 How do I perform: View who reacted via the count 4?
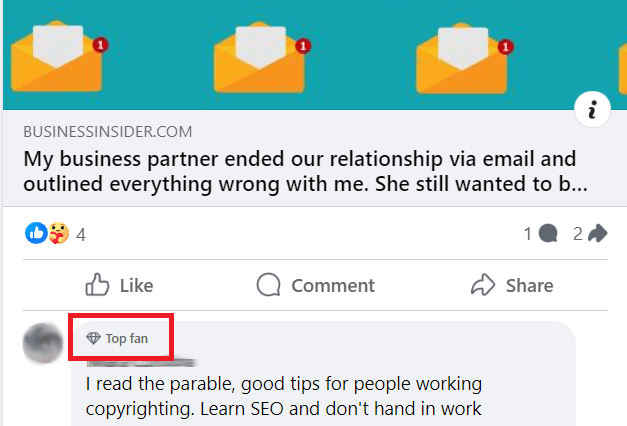pos(81,235)
